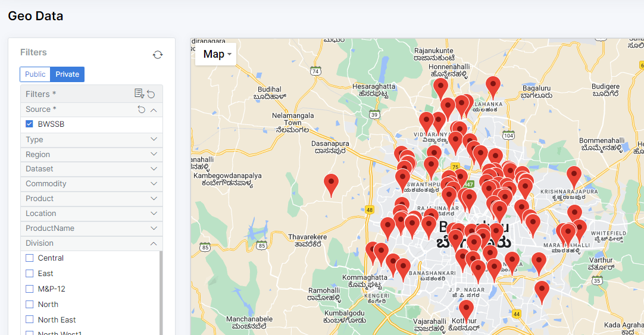Click the isolated map pin west of Dasanapura
This screenshot has width=644, height=335.
coord(331,184)
